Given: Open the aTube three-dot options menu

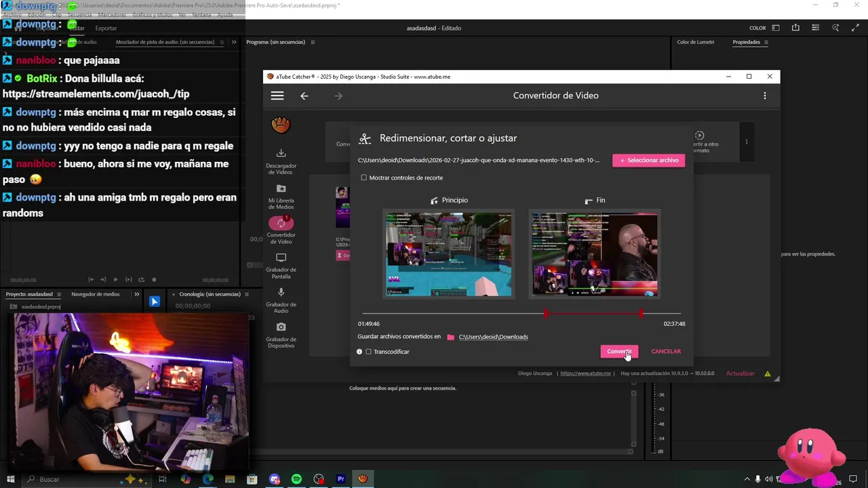Looking at the screenshot, I should (765, 96).
